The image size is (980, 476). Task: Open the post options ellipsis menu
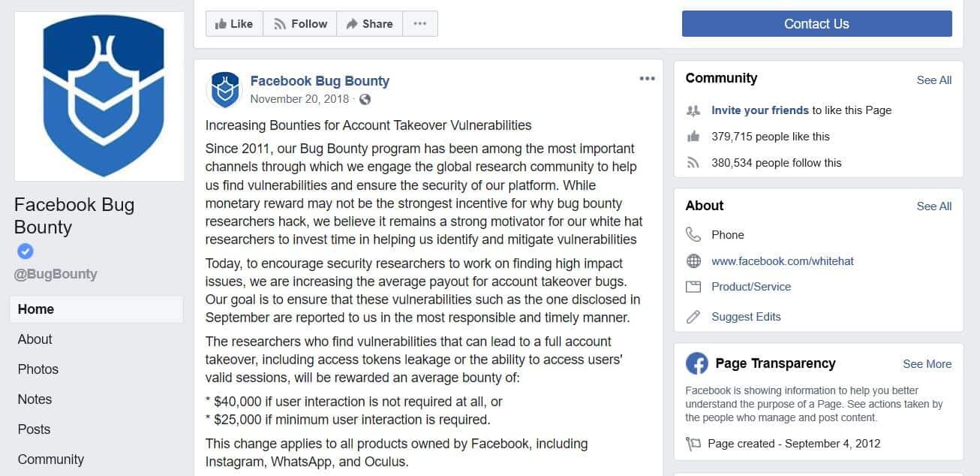coord(647,79)
